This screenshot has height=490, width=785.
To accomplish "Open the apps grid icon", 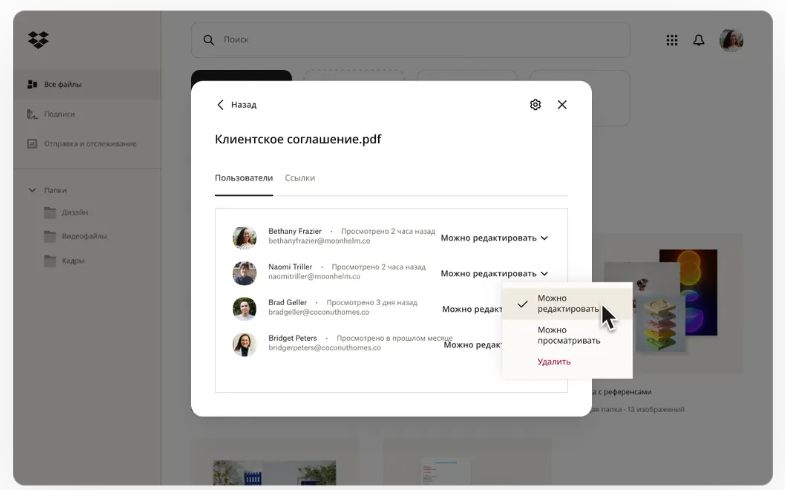I will click(672, 40).
